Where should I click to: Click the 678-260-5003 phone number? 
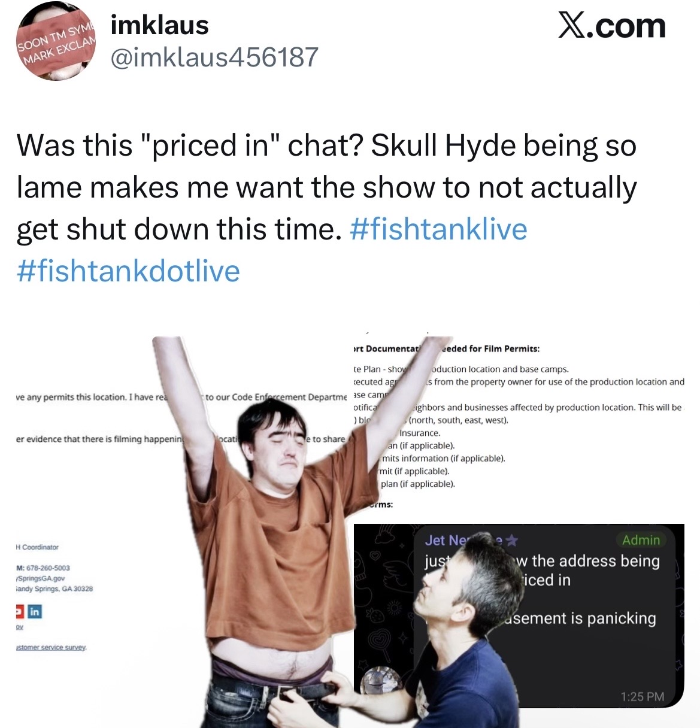[x=47, y=568]
